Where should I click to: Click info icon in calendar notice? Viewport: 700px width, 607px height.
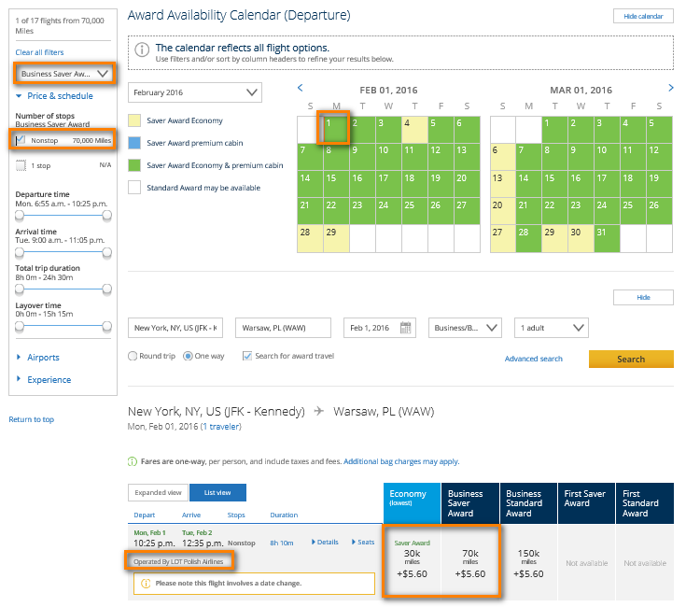click(142, 49)
